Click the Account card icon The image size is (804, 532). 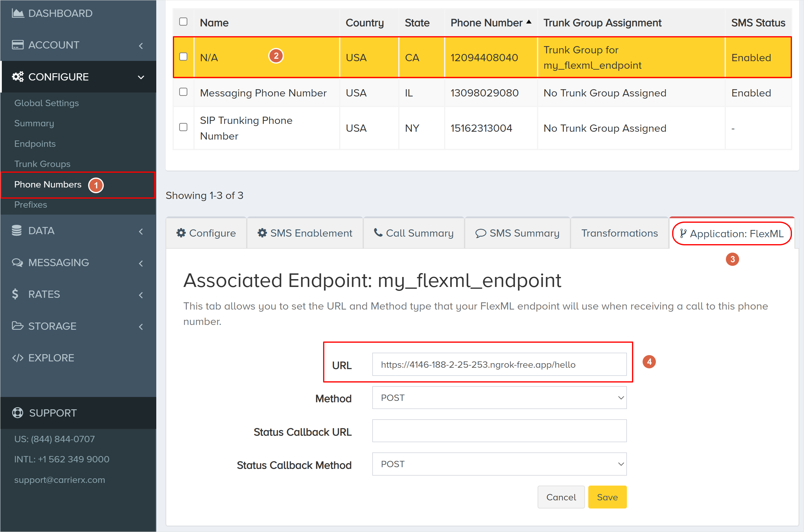coord(18,45)
